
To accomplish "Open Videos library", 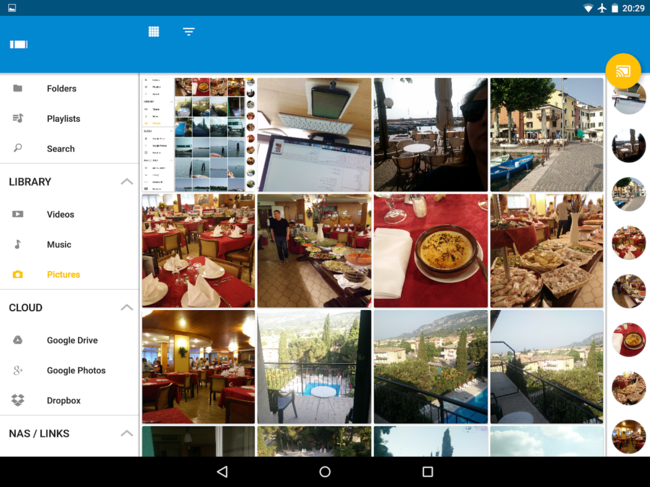I will 69,214.
